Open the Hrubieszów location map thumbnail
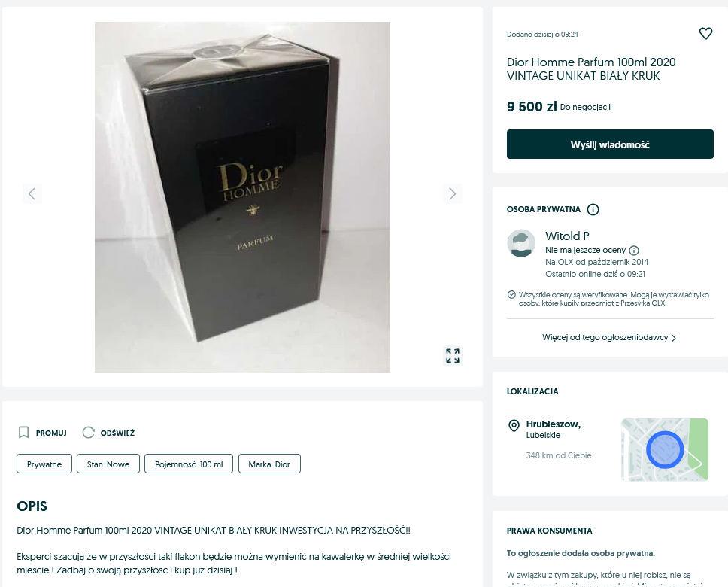This screenshot has width=728, height=587. coord(664,449)
